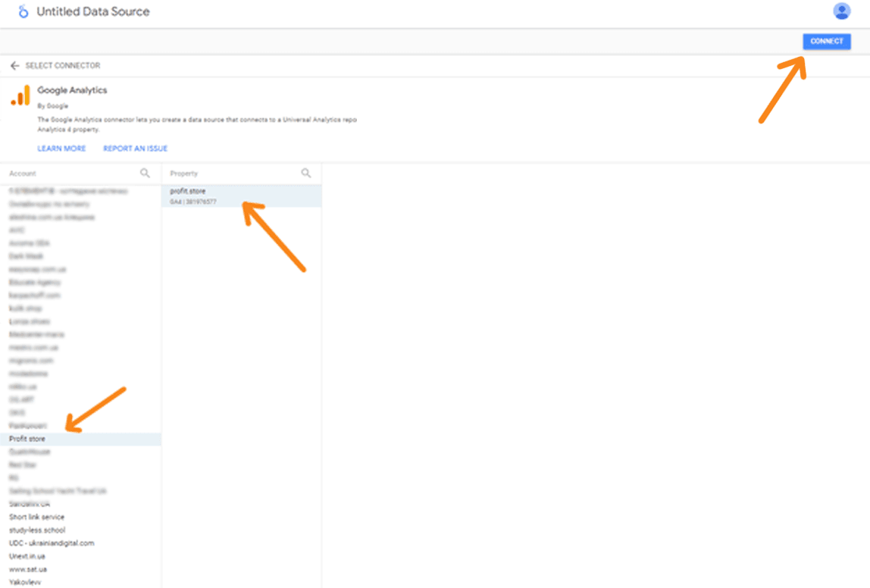The width and height of the screenshot is (870, 588).
Task: Open the Looker Studio logo home link
Action: [x=23, y=11]
